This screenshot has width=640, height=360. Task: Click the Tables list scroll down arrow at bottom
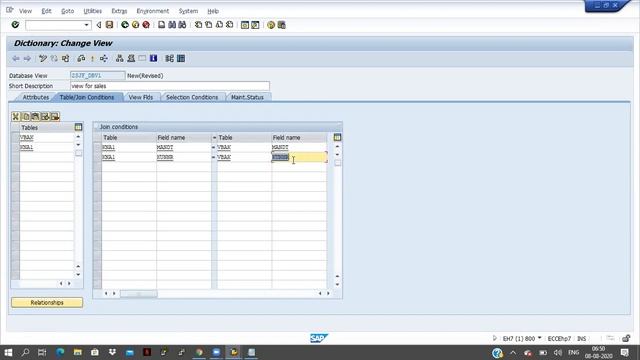pos(78,275)
